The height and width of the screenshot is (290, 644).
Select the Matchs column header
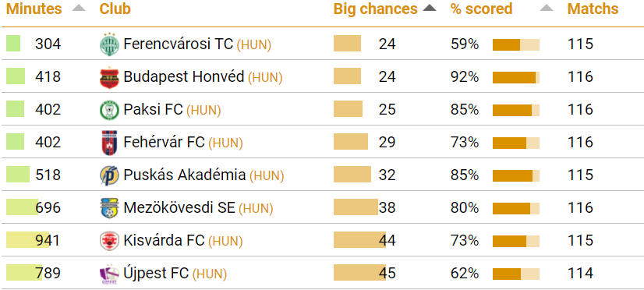[593, 9]
